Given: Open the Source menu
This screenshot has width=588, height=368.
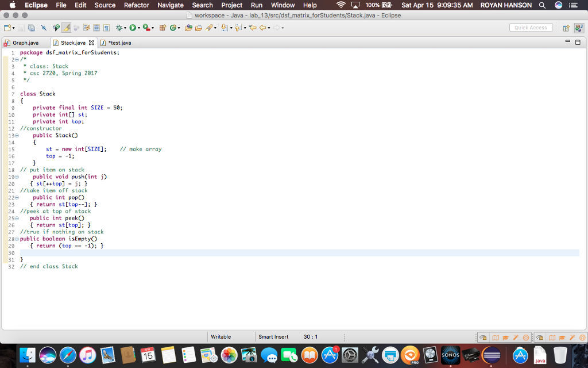Looking at the screenshot, I should pyautogui.click(x=106, y=5).
